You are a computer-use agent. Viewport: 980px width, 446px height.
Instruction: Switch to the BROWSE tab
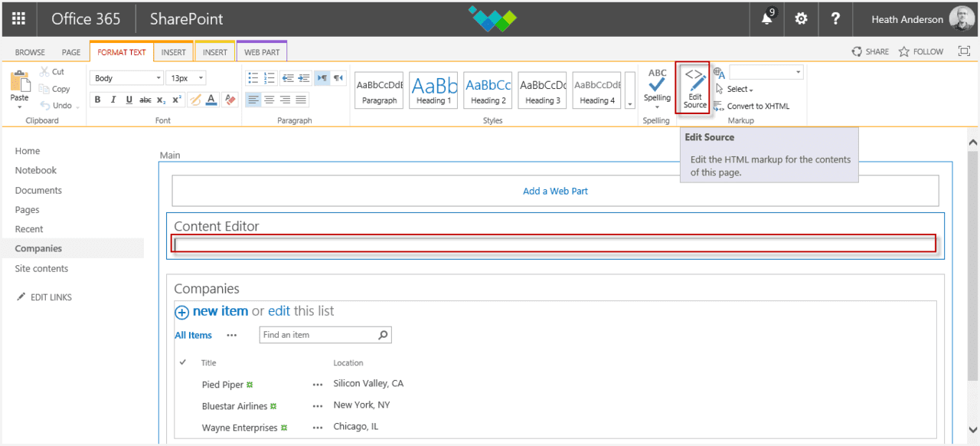pyautogui.click(x=30, y=52)
